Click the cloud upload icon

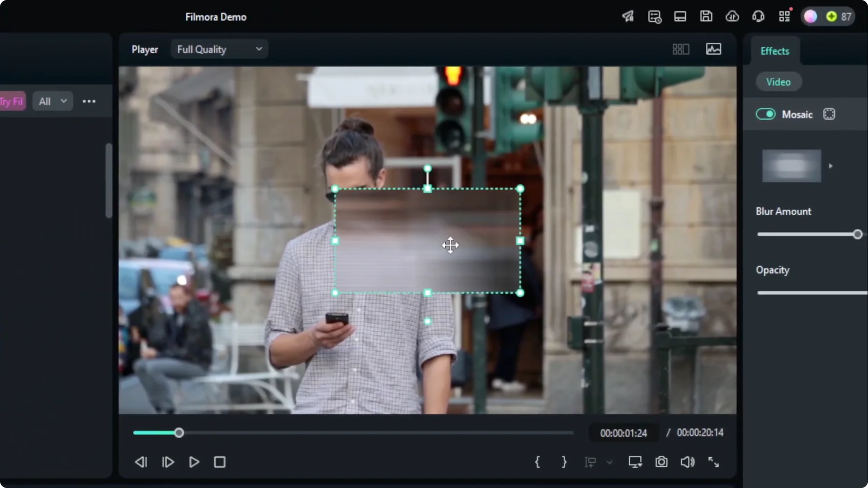pos(732,16)
